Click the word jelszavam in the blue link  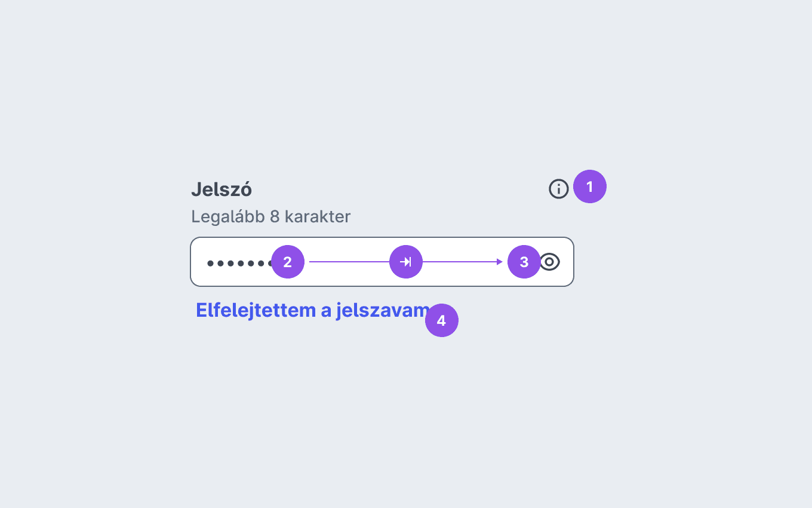click(x=383, y=311)
